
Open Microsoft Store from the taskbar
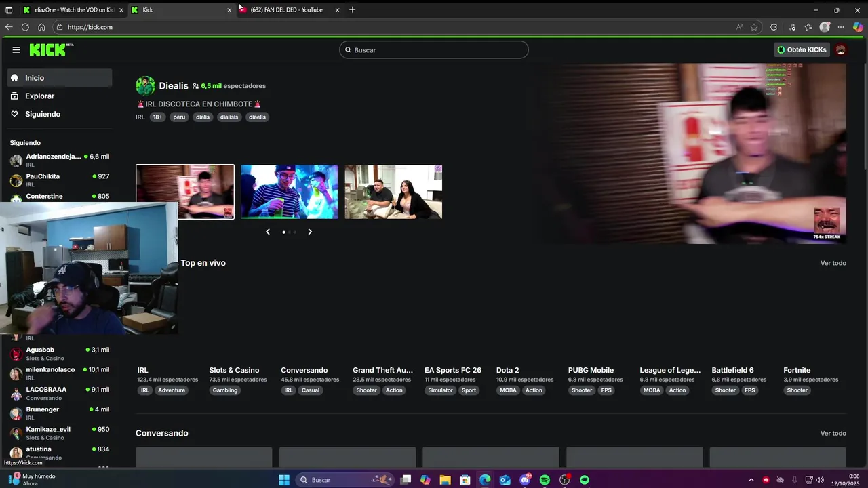click(465, 480)
